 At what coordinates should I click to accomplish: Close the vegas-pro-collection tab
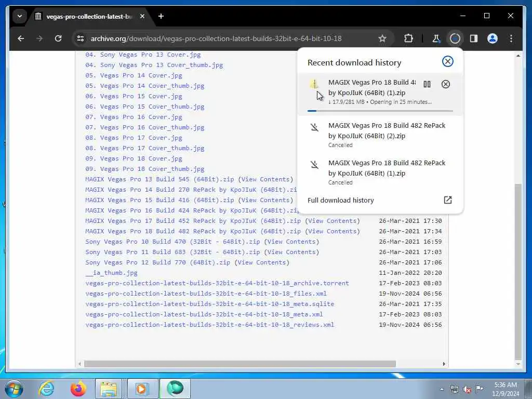point(142,16)
